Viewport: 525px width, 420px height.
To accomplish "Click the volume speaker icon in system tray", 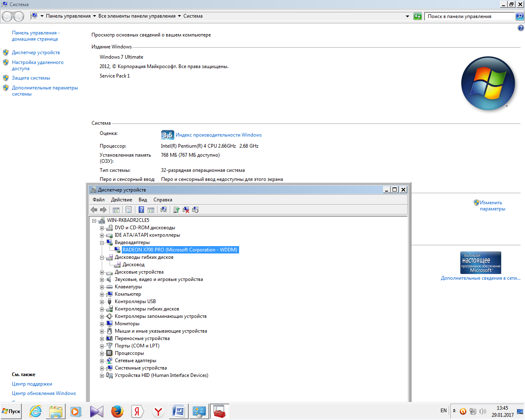I will click(x=483, y=411).
